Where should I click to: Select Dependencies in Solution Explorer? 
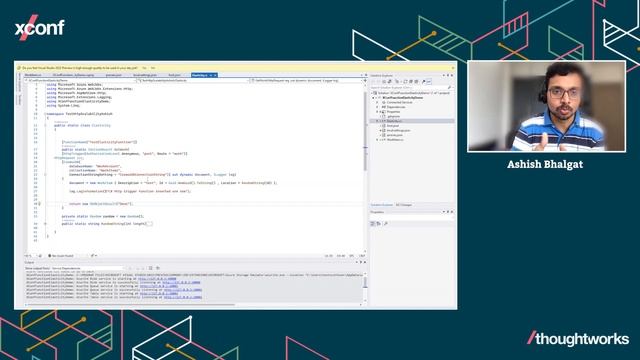pyautogui.click(x=395, y=107)
